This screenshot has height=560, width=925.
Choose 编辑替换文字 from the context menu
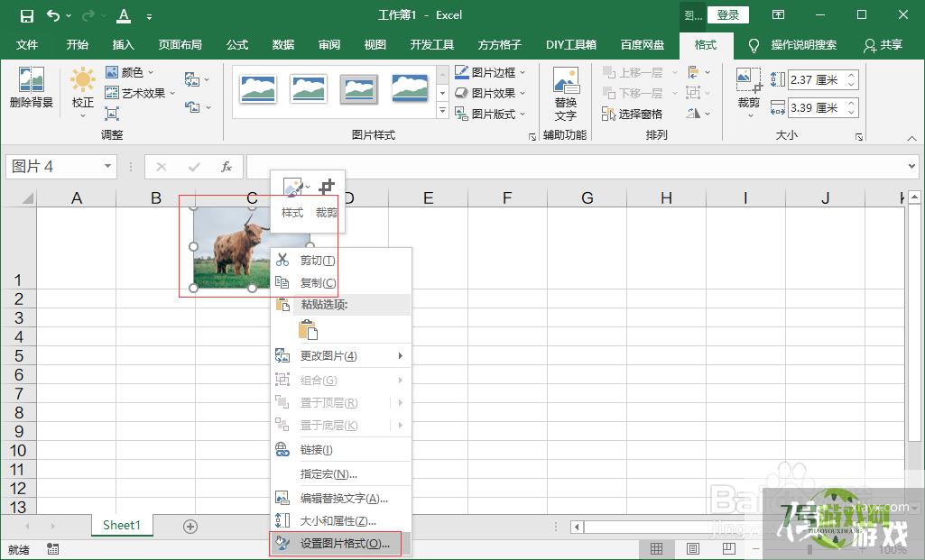point(340,499)
